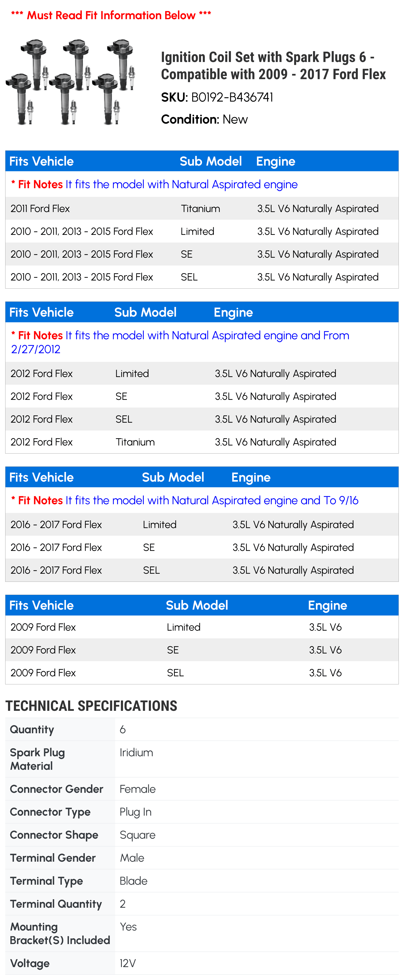Click the Technical Specifications heading

click(91, 706)
